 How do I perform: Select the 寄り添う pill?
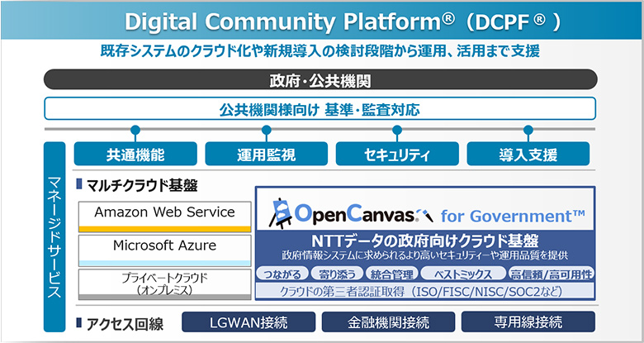(x=338, y=274)
